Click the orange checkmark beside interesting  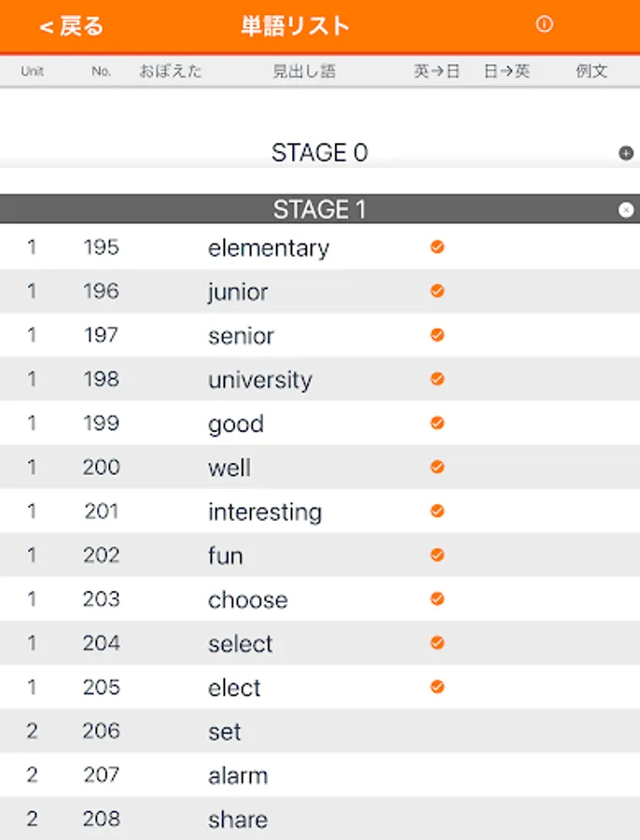437,511
